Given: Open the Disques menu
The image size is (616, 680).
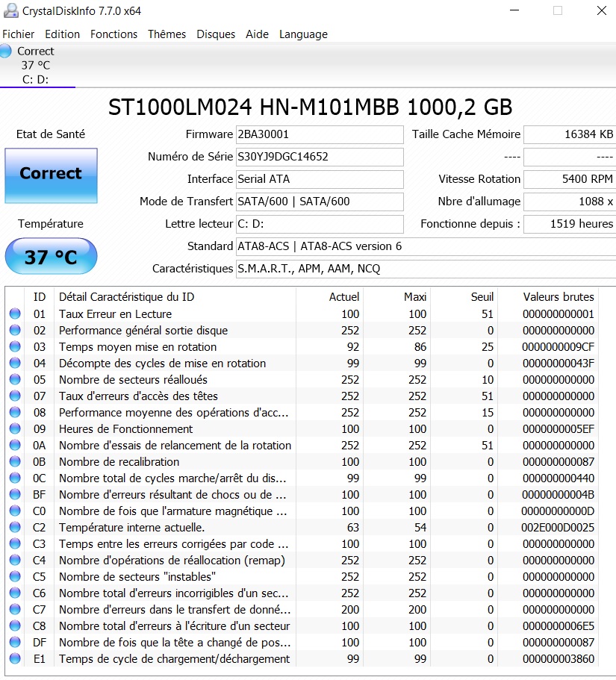Looking at the screenshot, I should tap(216, 34).
